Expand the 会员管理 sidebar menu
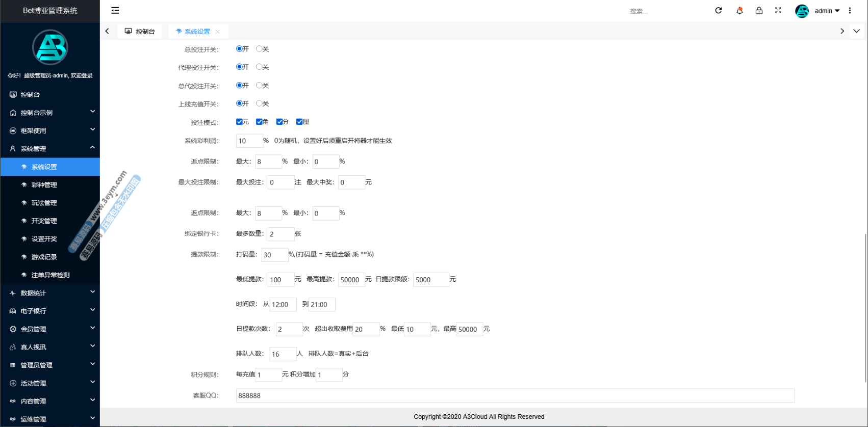Screen dimensions: 868x427 tap(50, 329)
